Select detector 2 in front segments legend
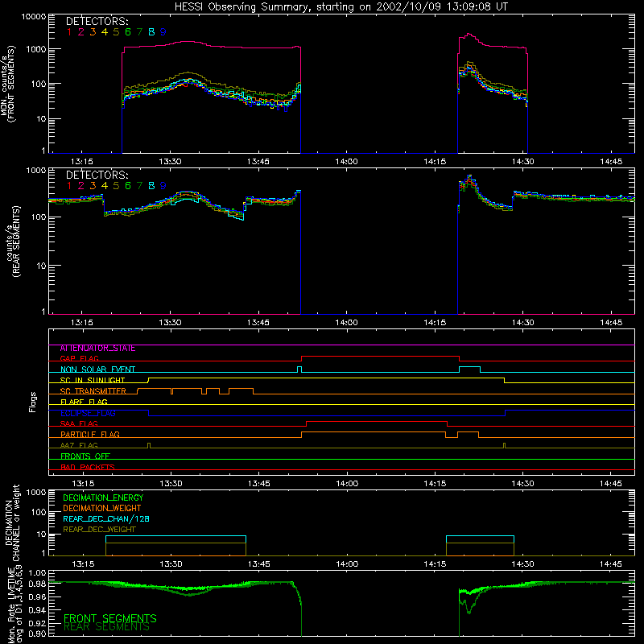The image size is (644, 644). (81, 32)
